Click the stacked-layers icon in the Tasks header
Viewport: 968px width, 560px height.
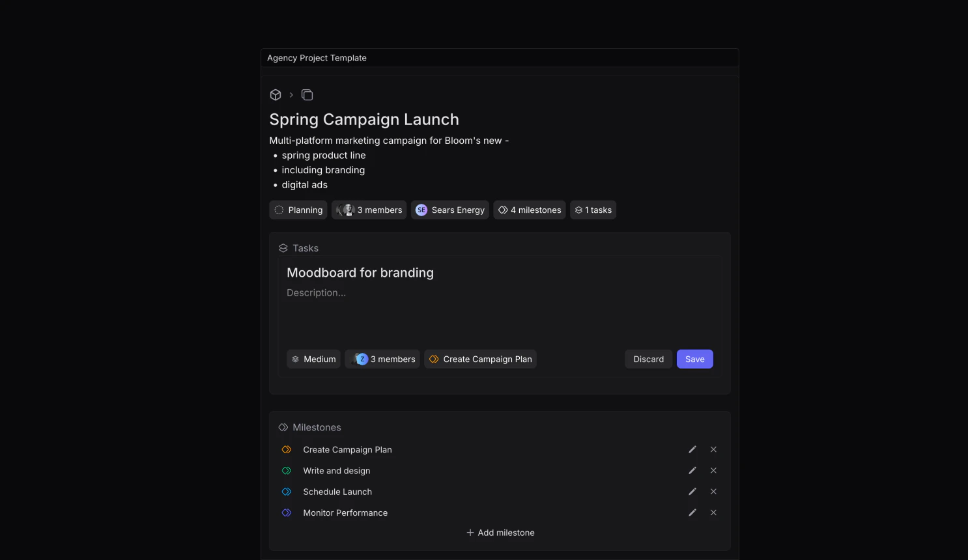click(283, 247)
